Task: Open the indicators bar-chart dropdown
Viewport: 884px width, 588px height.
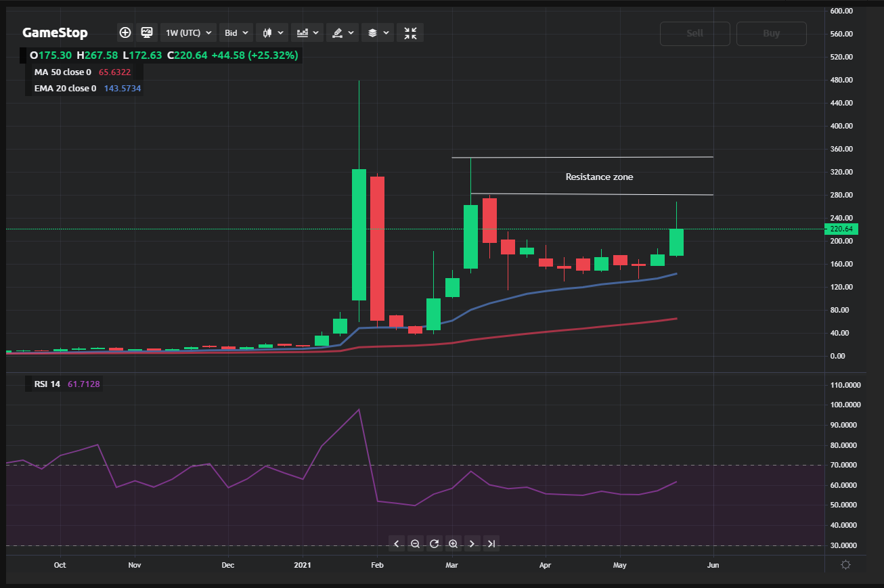Action: (x=308, y=32)
